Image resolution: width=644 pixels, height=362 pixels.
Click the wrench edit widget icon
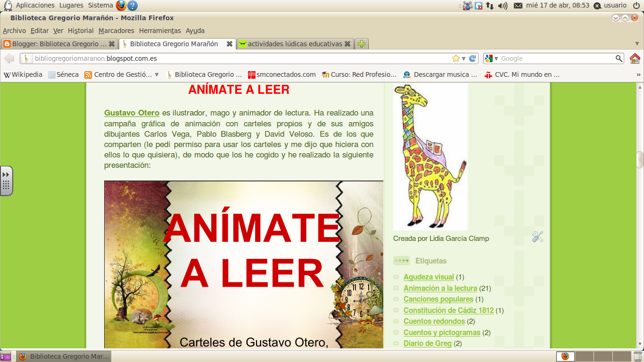point(537,237)
